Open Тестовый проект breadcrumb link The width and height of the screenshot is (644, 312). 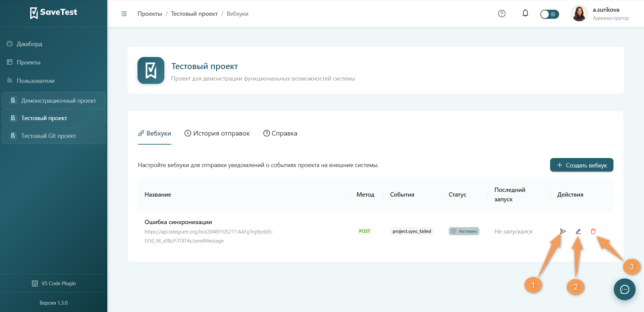[194, 14]
